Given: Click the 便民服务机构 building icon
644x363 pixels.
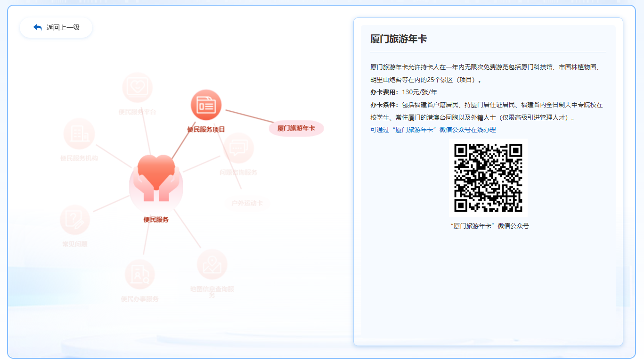Looking at the screenshot, I should pyautogui.click(x=79, y=134).
